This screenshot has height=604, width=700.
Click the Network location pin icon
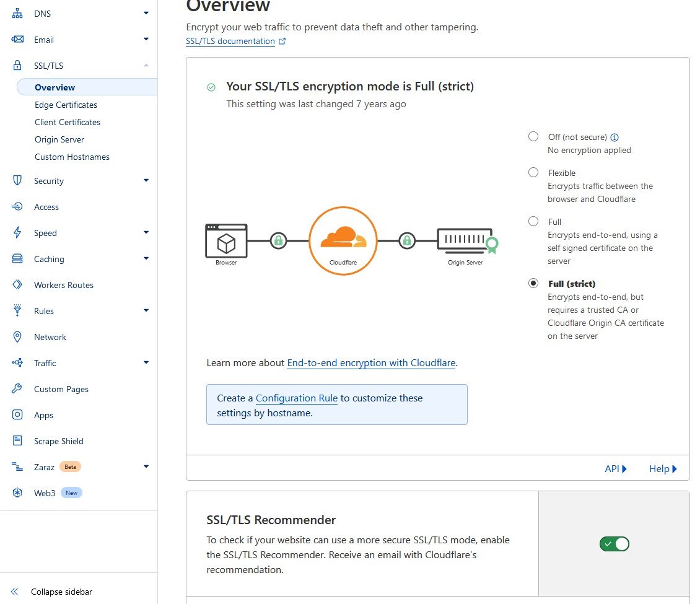(17, 336)
